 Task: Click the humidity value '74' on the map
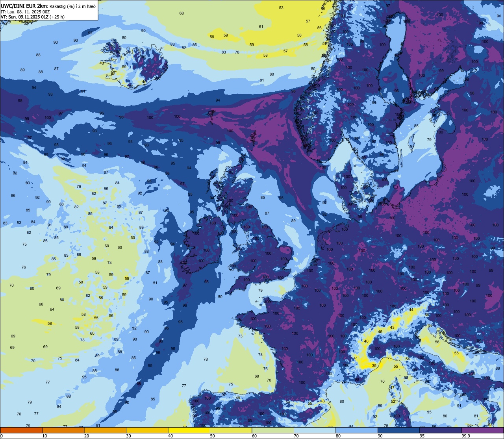109,263
